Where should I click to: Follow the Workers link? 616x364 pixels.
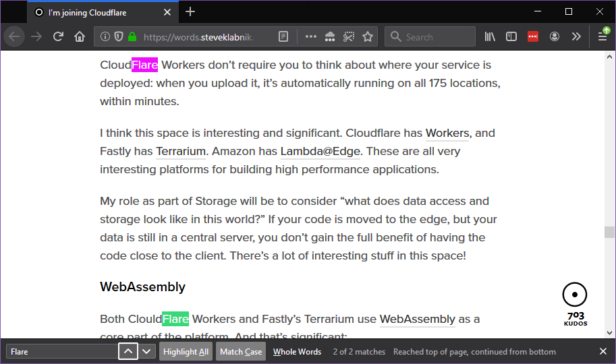pos(447,133)
